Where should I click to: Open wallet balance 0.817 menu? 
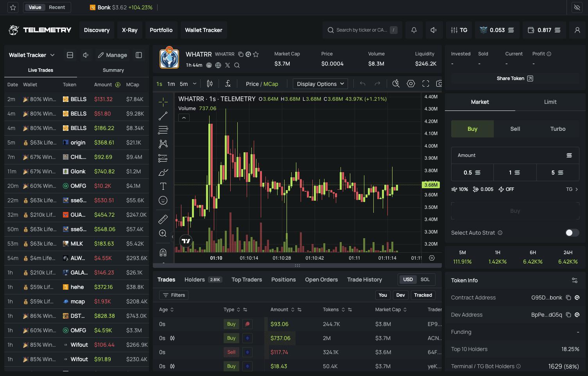pos(544,30)
